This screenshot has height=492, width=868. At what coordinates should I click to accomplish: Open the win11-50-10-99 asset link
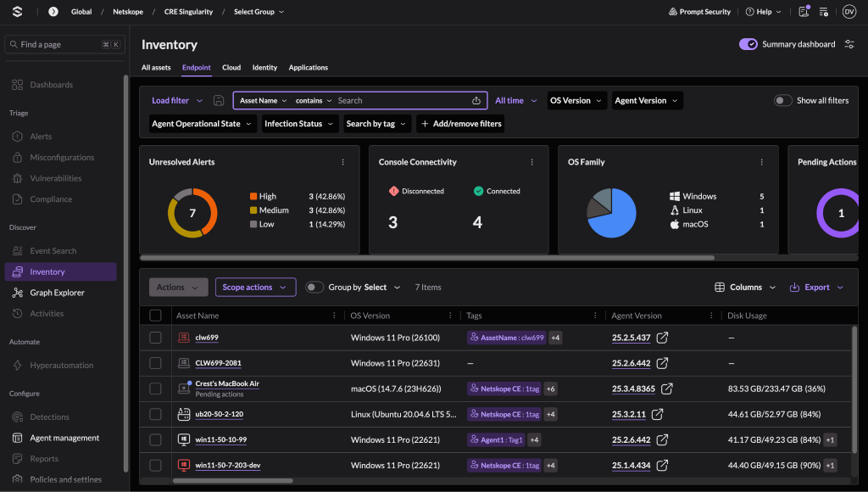tap(221, 440)
